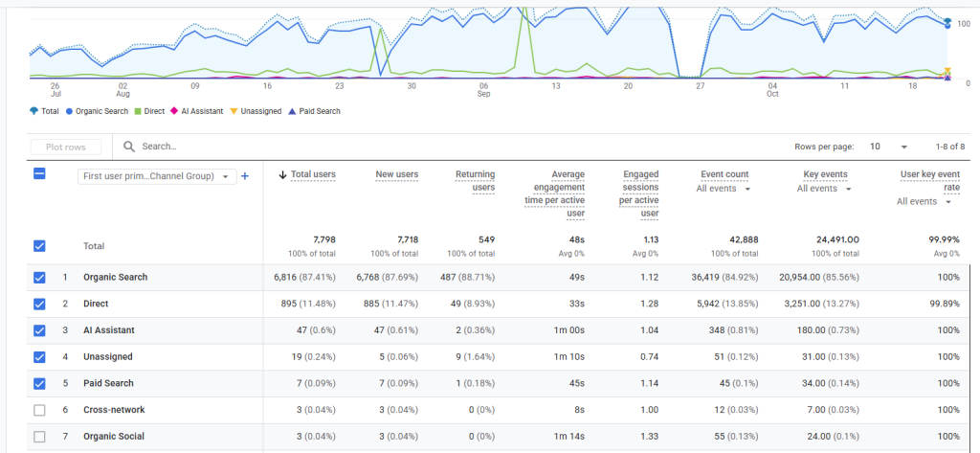Click the Organic Search legend dot

[69, 111]
